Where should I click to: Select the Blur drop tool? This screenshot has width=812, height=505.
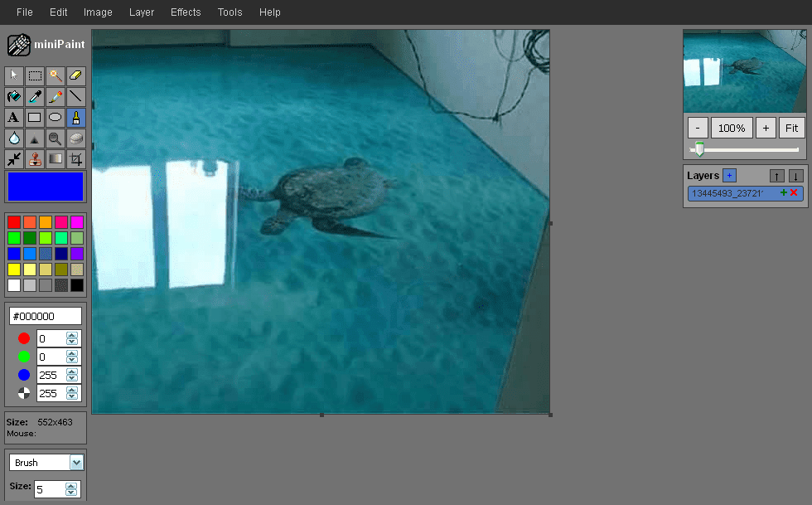(x=13, y=138)
